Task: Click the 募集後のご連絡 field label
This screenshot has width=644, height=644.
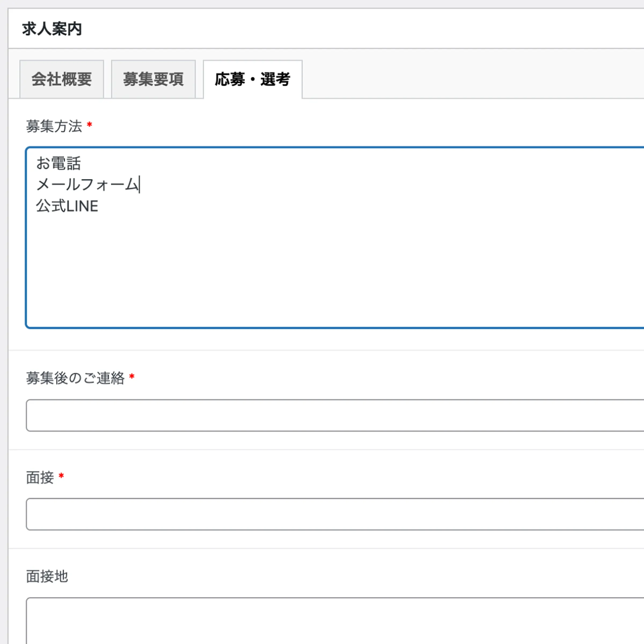Action: coord(76,378)
